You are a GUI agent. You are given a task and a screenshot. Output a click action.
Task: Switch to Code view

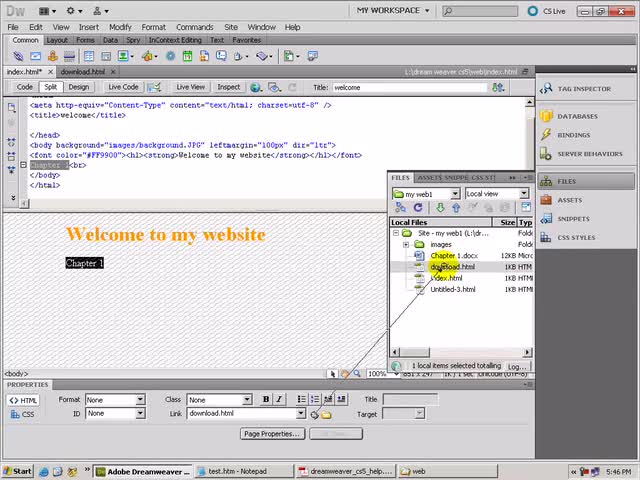[24, 87]
